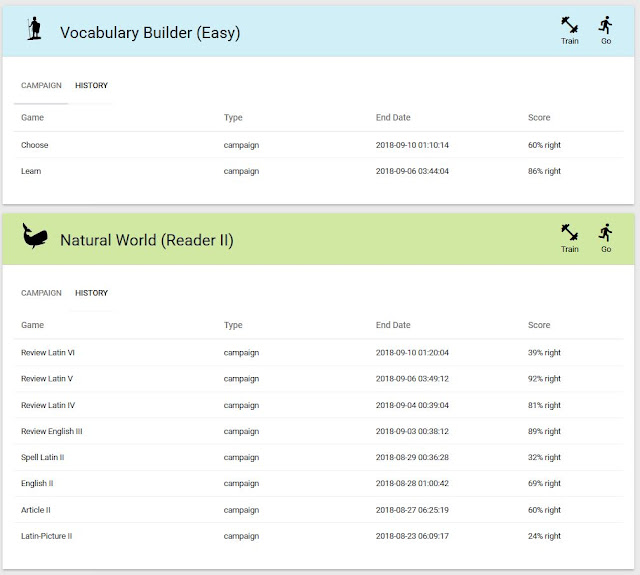Click Score header in Vocabulary Builder table

click(x=539, y=118)
